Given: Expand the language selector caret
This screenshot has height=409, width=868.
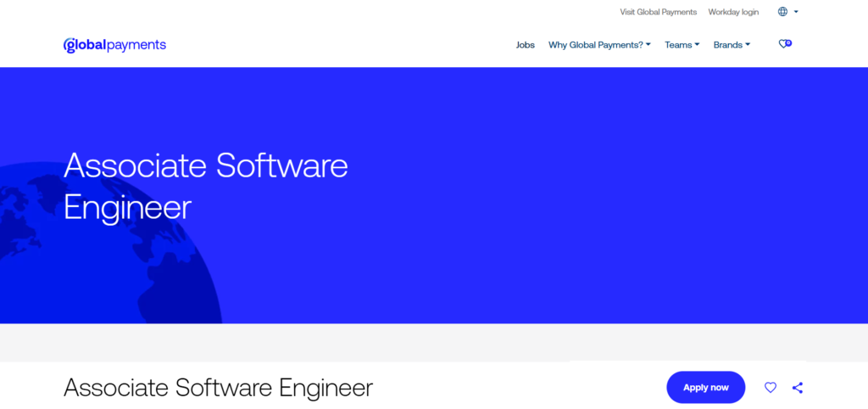Looking at the screenshot, I should [797, 12].
